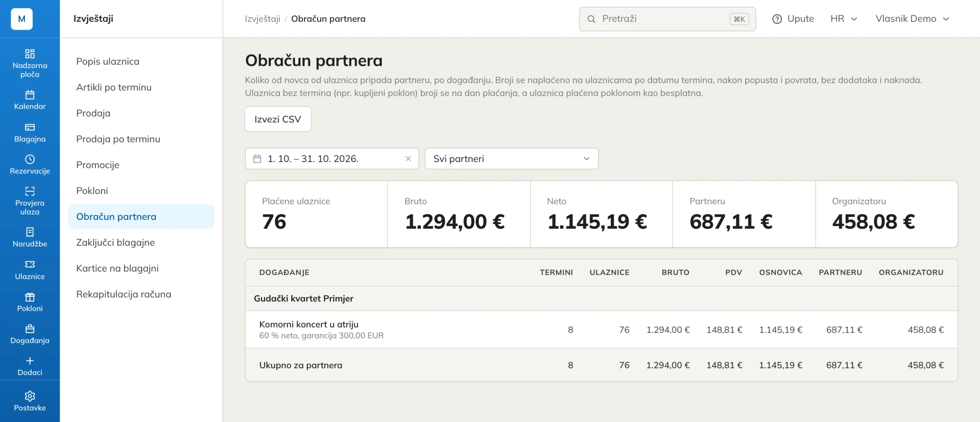Select Artikli po terminu report
The height and width of the screenshot is (422, 980).
[141, 87]
